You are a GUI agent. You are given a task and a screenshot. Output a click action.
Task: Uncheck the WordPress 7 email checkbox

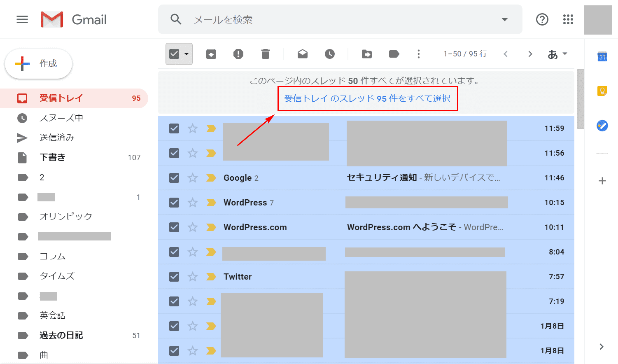tap(174, 203)
